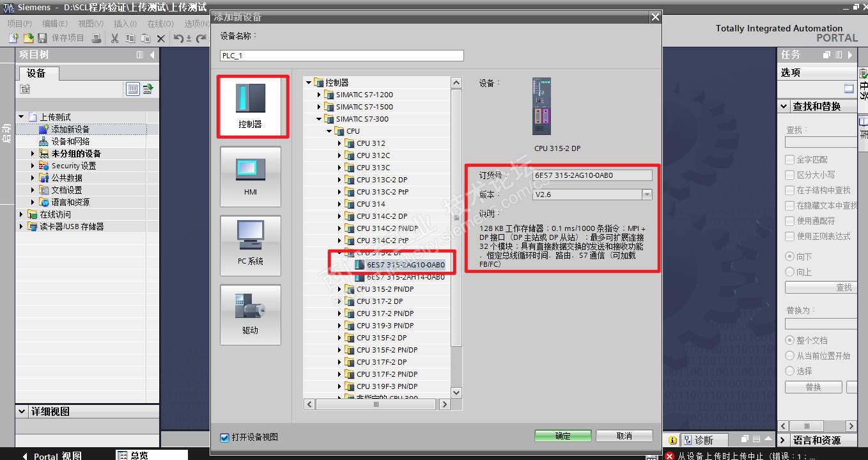Open the 视图(V) menu
The width and height of the screenshot is (868, 460).
click(91, 24)
